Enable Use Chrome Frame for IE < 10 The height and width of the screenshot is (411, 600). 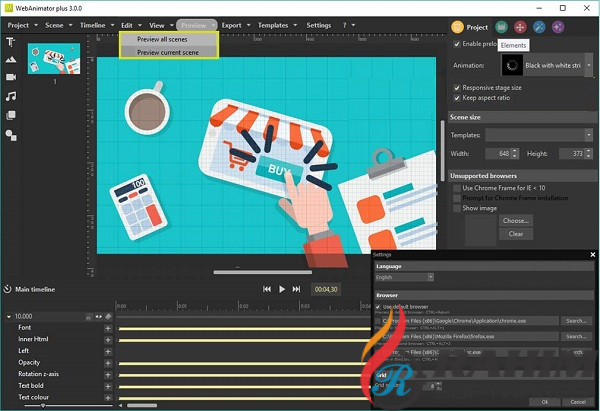457,187
